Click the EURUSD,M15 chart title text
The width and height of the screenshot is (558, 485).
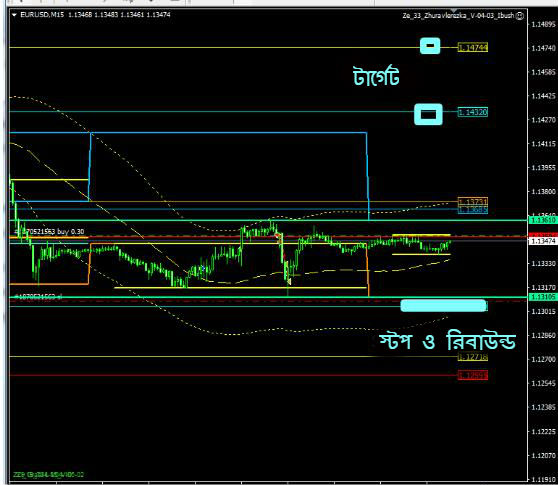tap(42, 15)
